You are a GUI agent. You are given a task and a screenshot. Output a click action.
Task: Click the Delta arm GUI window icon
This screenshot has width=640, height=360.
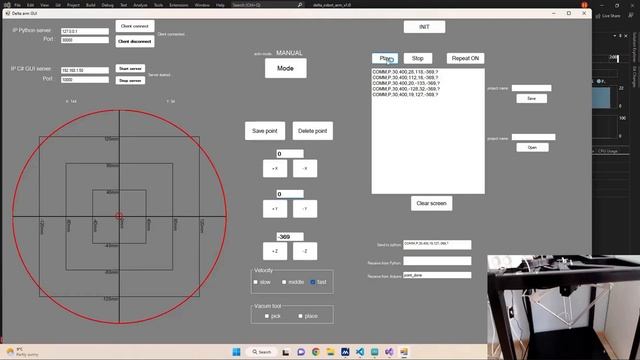tap(8, 13)
